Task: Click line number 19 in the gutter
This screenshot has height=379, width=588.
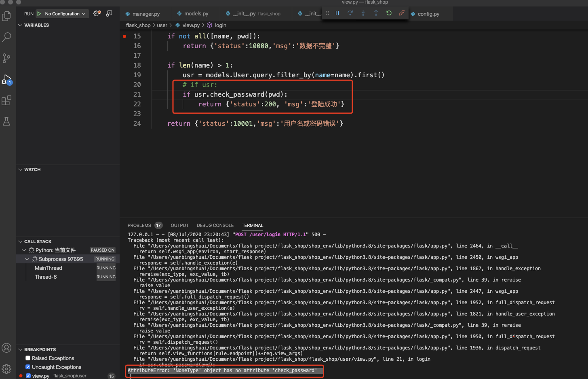Action: tap(137, 75)
